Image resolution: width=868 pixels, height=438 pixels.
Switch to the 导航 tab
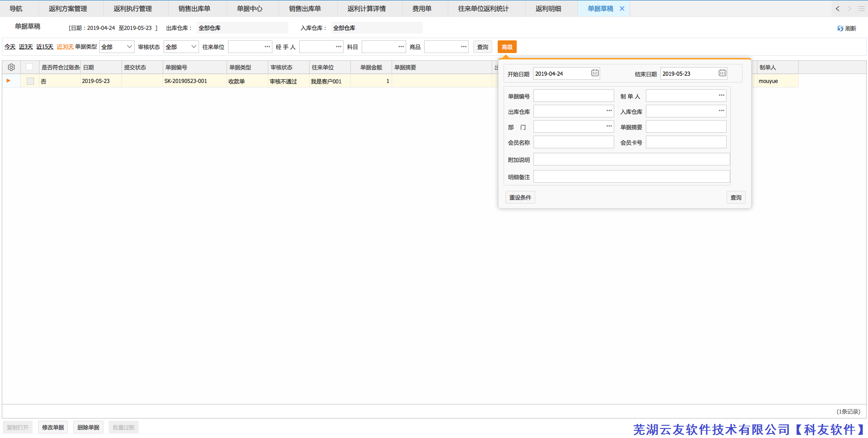(16, 9)
